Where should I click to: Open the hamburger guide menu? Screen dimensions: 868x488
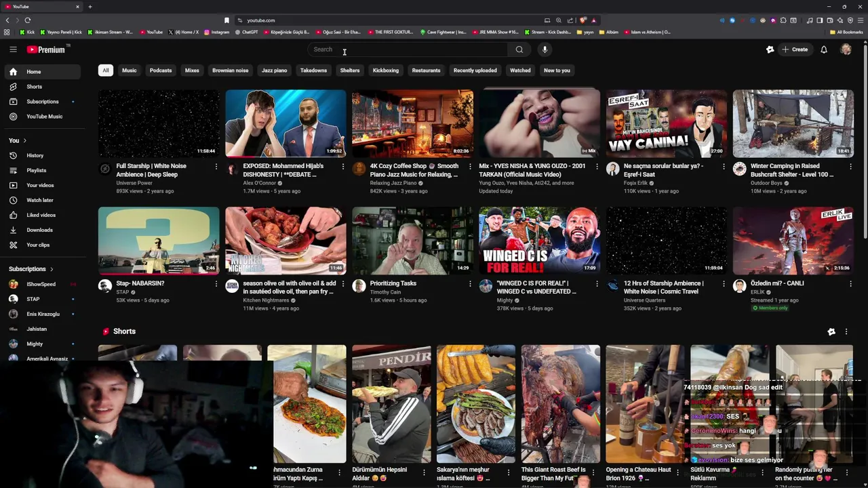[13, 49]
